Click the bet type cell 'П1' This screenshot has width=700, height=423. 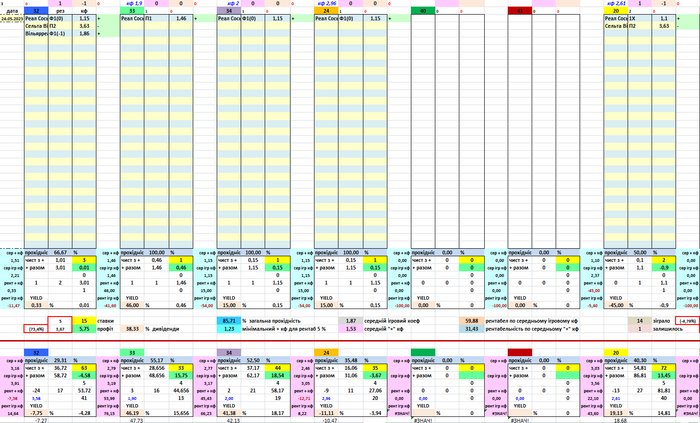click(x=157, y=19)
